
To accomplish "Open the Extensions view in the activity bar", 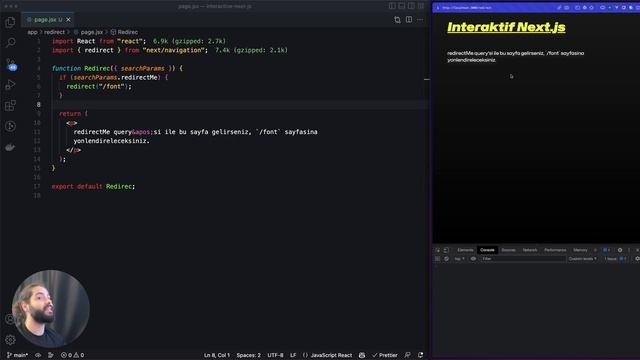I will [10, 105].
